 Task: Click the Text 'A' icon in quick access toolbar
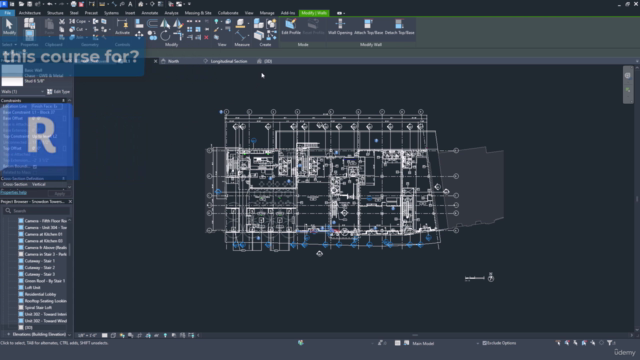coord(131,4)
